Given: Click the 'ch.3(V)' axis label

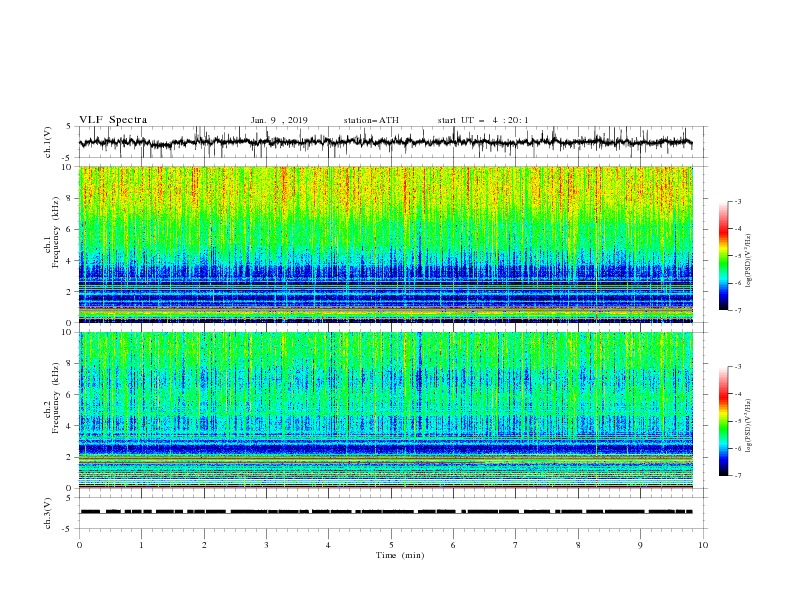Looking at the screenshot, I should (48, 513).
